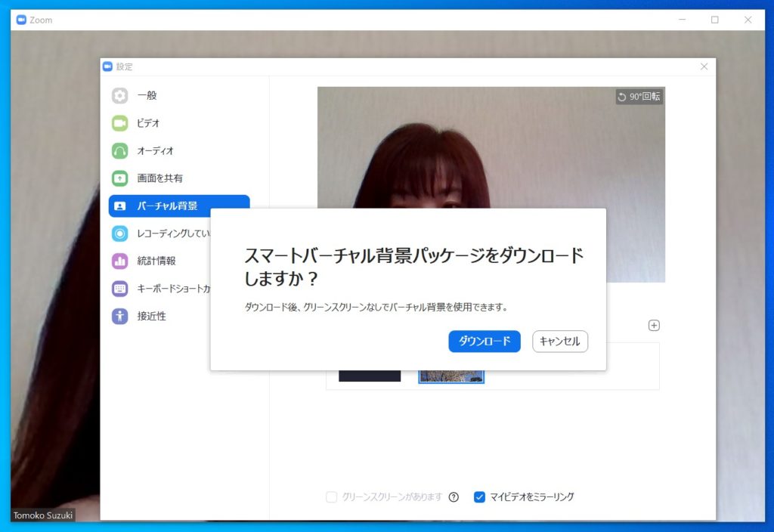Click the キャンセル button
The image size is (774, 532).
560,342
